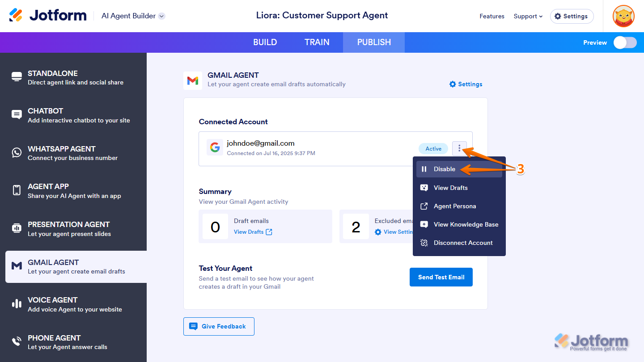Toggle the Preview switch
644x362 pixels.
coord(625,42)
